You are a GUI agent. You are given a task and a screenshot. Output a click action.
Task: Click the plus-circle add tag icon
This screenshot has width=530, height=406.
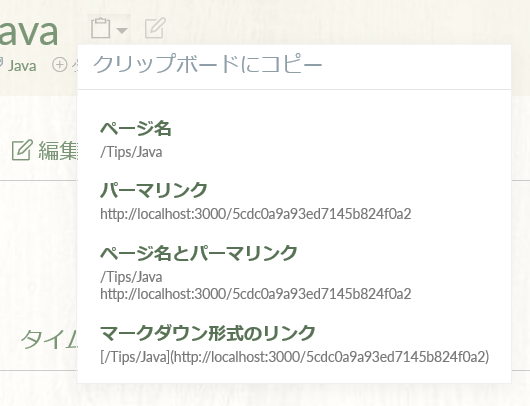pyautogui.click(x=59, y=65)
